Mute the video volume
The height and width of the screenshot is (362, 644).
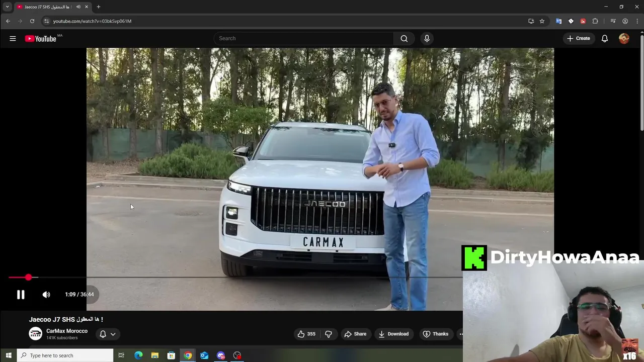[46, 295]
